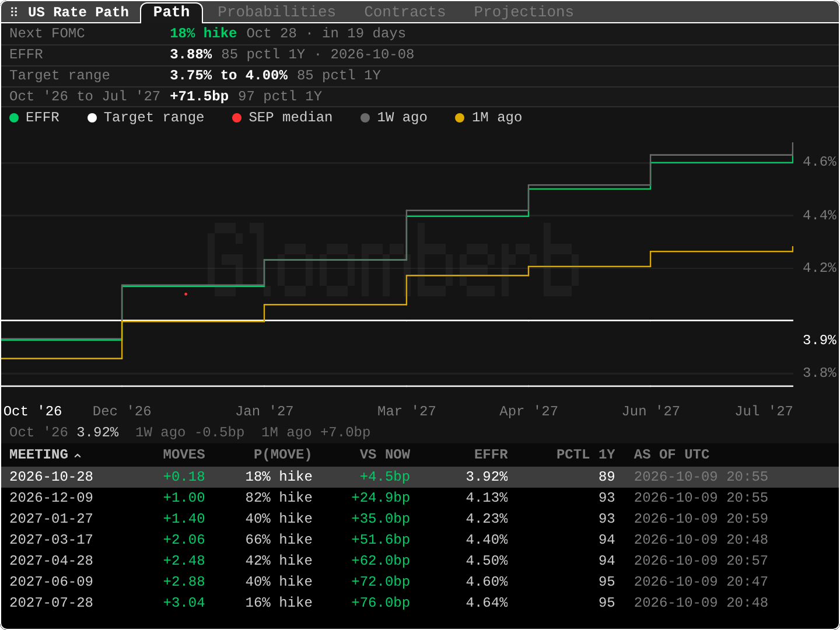840x630 pixels.
Task: Toggle the EFFR legend green dot
Action: click(14, 118)
